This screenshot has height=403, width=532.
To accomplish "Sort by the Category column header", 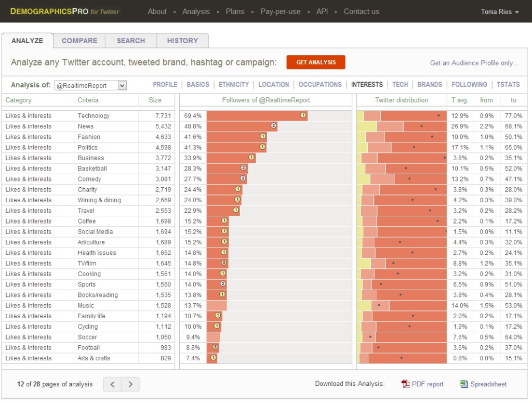I will click(x=18, y=100).
